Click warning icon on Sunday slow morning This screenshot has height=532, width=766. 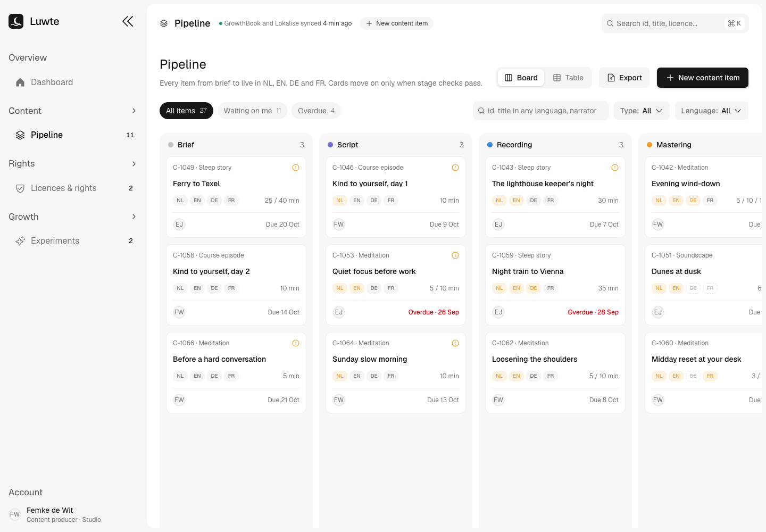pyautogui.click(x=455, y=343)
